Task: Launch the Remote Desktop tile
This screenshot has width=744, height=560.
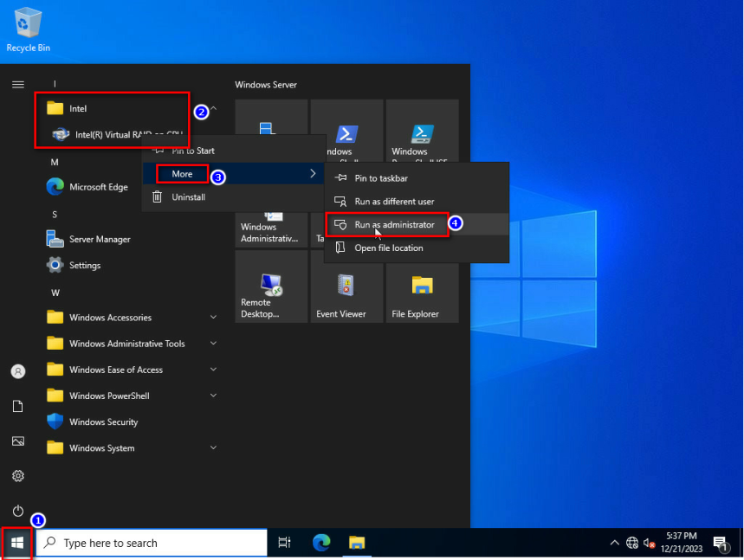Action: click(271, 286)
